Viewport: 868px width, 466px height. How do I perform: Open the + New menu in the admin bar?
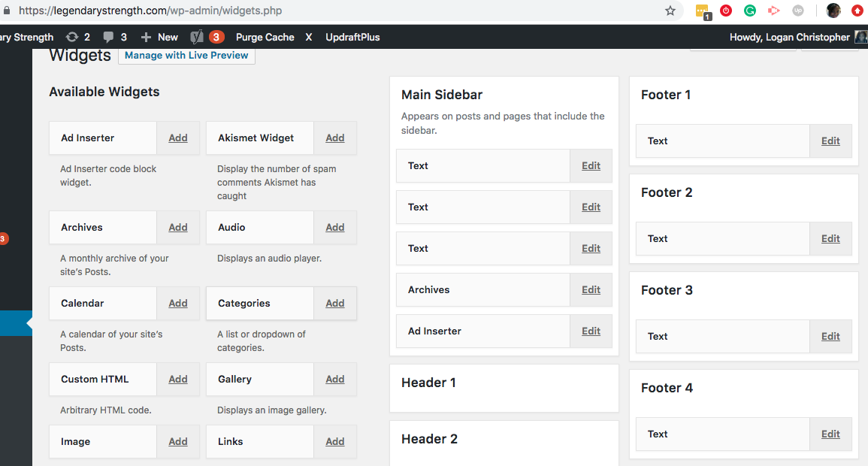[x=159, y=37]
